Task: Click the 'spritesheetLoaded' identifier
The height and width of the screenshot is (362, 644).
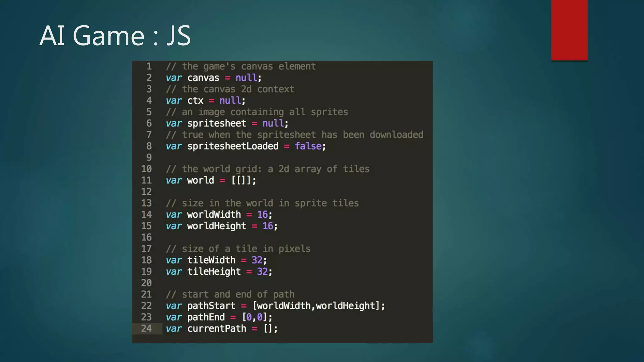Action: pyautogui.click(x=233, y=146)
